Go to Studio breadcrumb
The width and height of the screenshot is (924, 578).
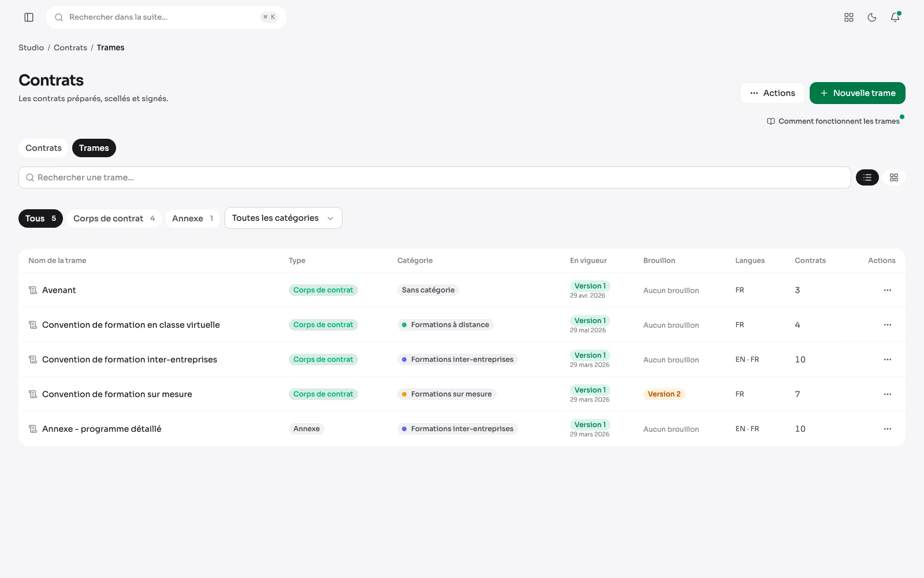(31, 47)
